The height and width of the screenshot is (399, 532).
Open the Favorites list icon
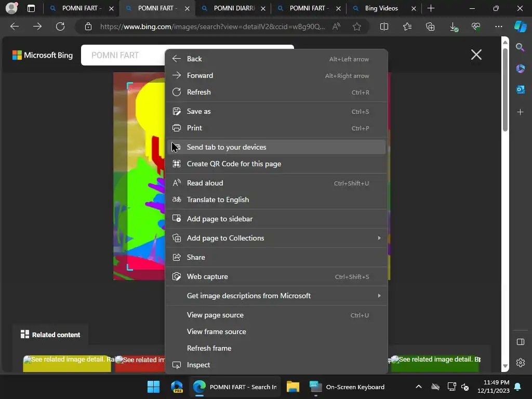407,26
